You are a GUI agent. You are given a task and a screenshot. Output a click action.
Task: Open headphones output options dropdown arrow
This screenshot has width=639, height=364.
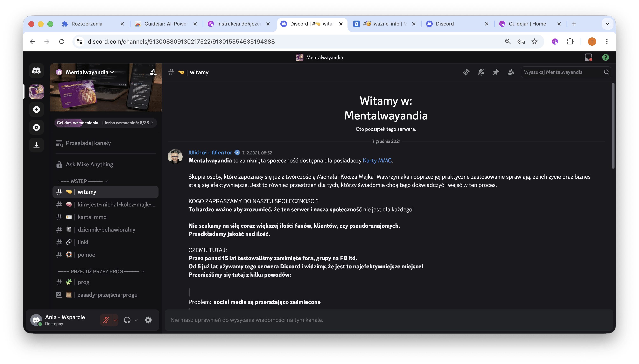click(136, 320)
